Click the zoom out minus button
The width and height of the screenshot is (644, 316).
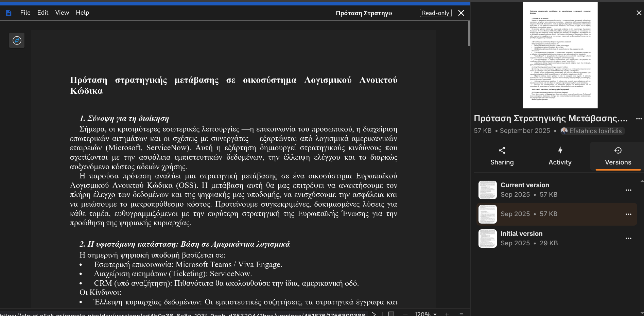click(x=405, y=314)
